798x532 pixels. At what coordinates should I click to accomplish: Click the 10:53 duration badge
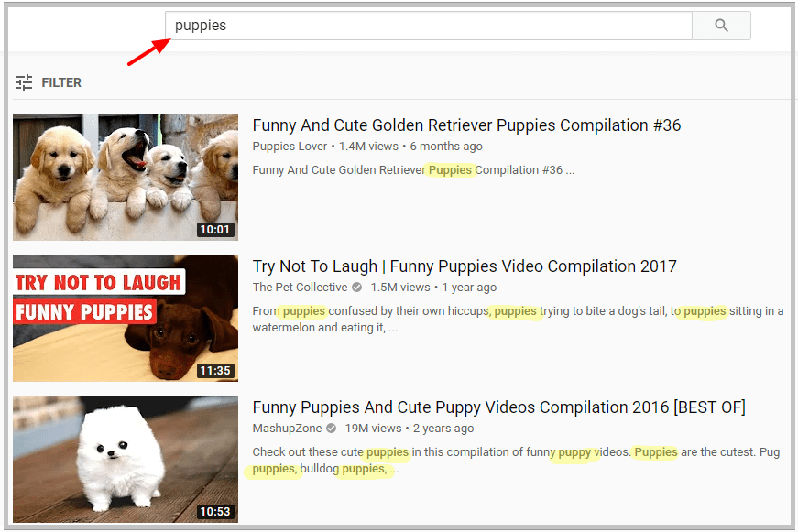[x=215, y=511]
